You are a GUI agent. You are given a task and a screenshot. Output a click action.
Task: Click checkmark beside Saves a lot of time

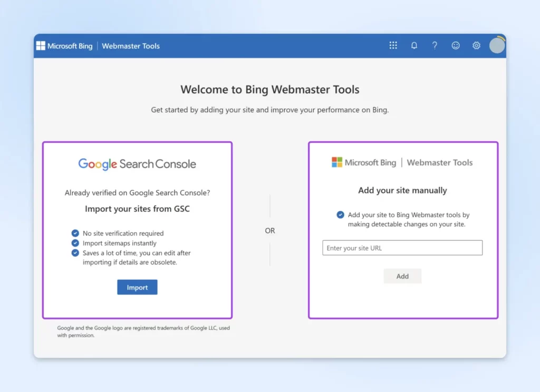[x=75, y=253]
